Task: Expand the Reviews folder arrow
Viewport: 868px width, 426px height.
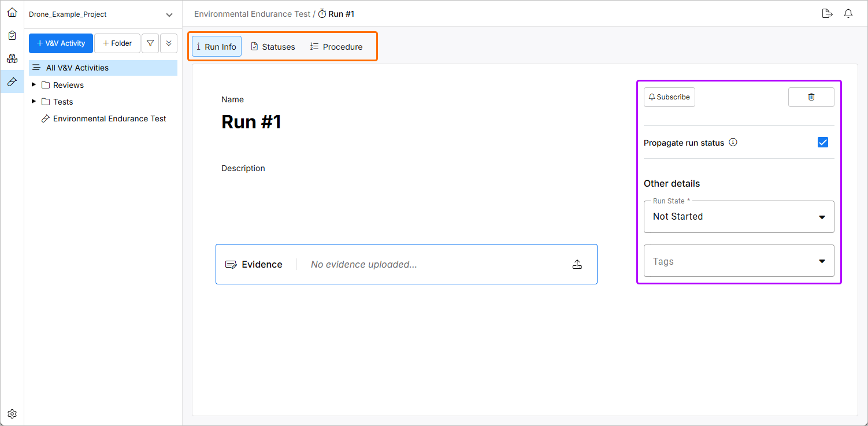Action: [x=34, y=85]
